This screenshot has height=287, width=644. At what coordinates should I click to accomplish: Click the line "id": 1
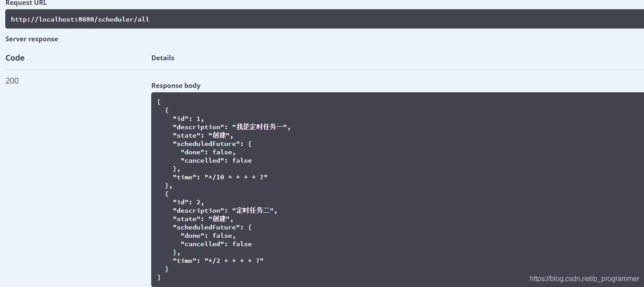[188, 119]
